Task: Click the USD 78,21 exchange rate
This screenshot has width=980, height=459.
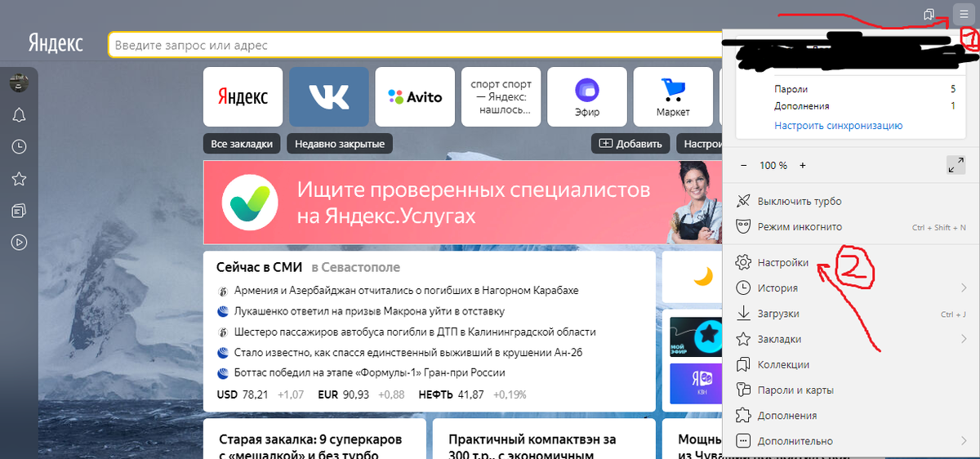Action: [x=242, y=394]
